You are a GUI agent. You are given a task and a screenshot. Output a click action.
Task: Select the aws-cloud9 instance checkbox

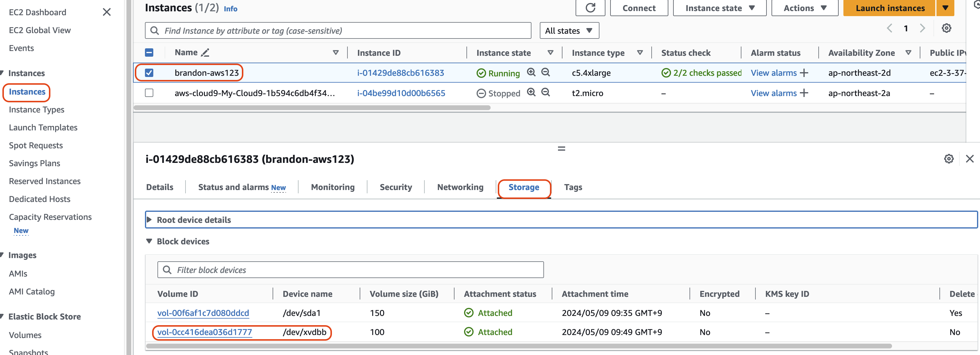point(149,93)
